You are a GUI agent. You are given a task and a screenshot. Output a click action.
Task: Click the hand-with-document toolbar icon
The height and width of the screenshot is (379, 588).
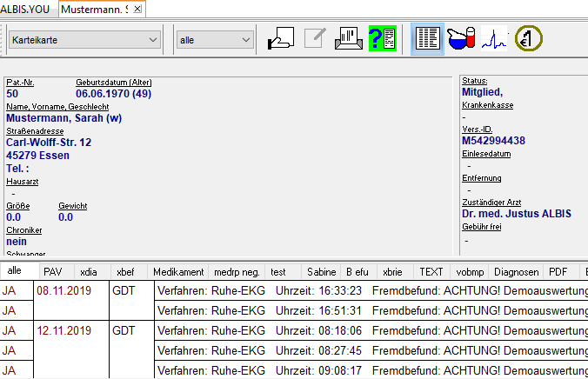(x=279, y=39)
